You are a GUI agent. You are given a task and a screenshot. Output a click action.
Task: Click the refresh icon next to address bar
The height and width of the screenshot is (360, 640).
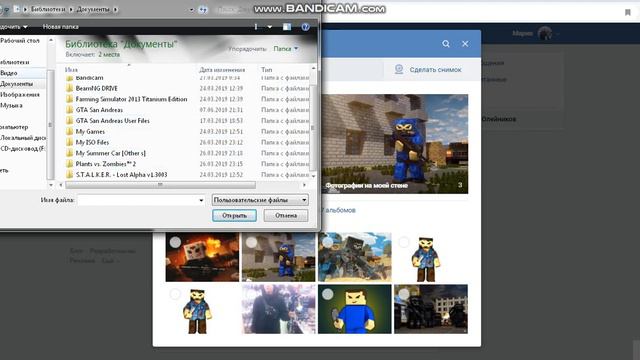pos(203,9)
